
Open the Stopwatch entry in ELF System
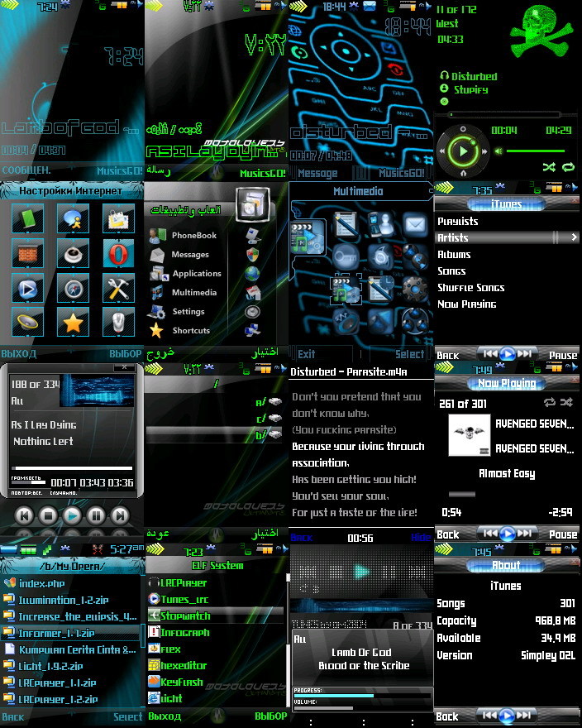click(x=215, y=615)
